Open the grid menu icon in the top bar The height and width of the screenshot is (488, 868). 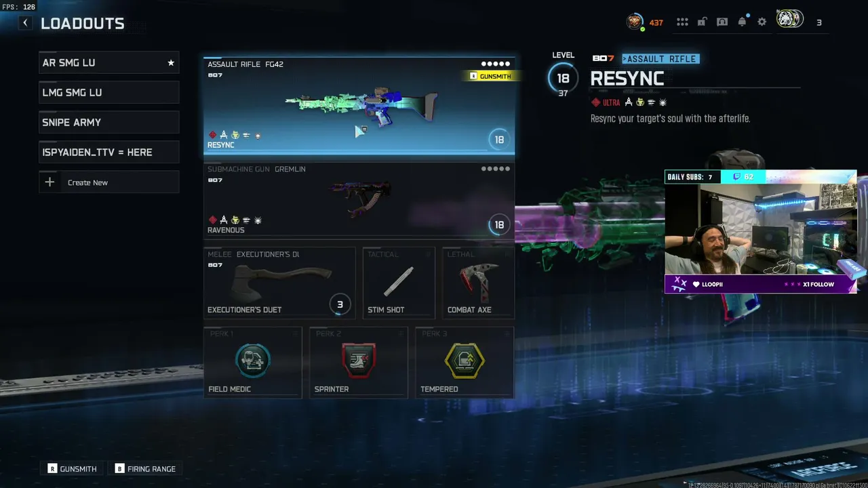point(682,22)
